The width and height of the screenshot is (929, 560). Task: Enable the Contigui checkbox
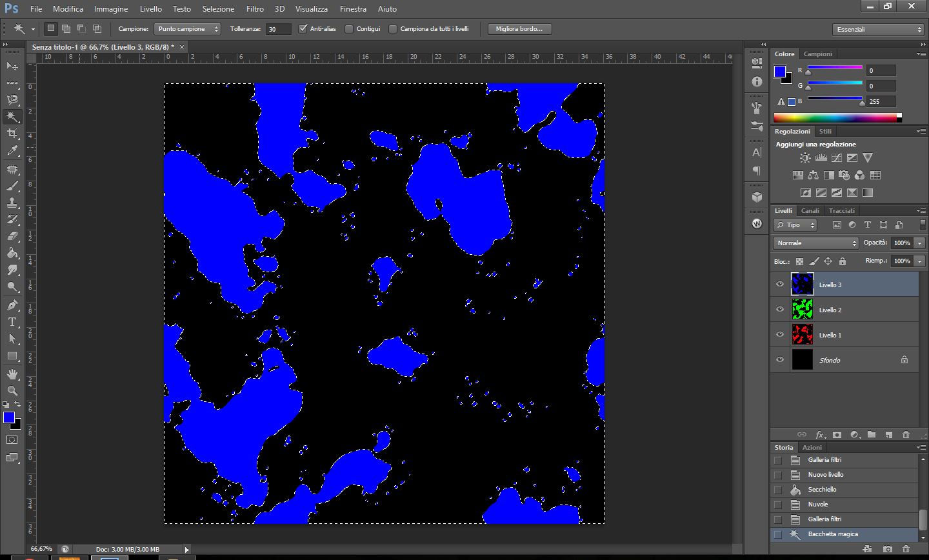click(349, 29)
